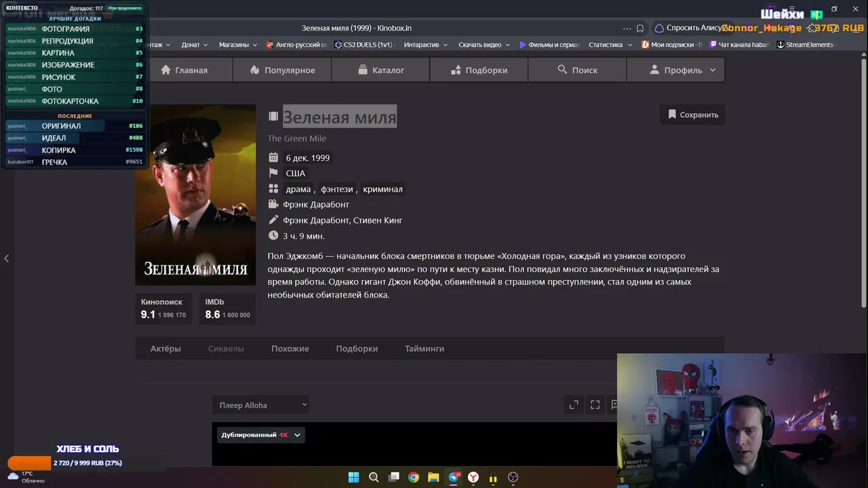Open country link США
Viewport: 868px width, 488px height.
tap(296, 174)
